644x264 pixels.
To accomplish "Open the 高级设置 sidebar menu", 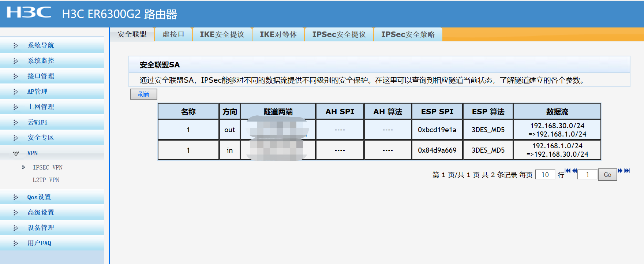I will [52, 212].
